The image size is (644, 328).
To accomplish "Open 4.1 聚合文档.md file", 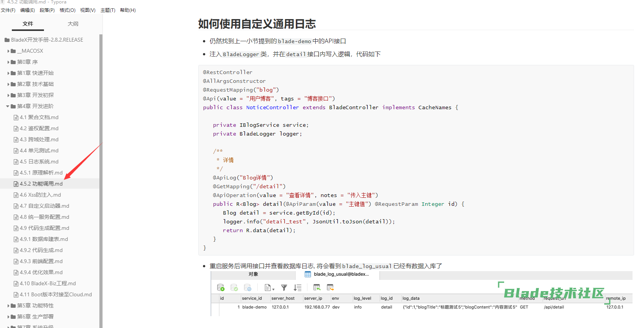I will click(39, 118).
